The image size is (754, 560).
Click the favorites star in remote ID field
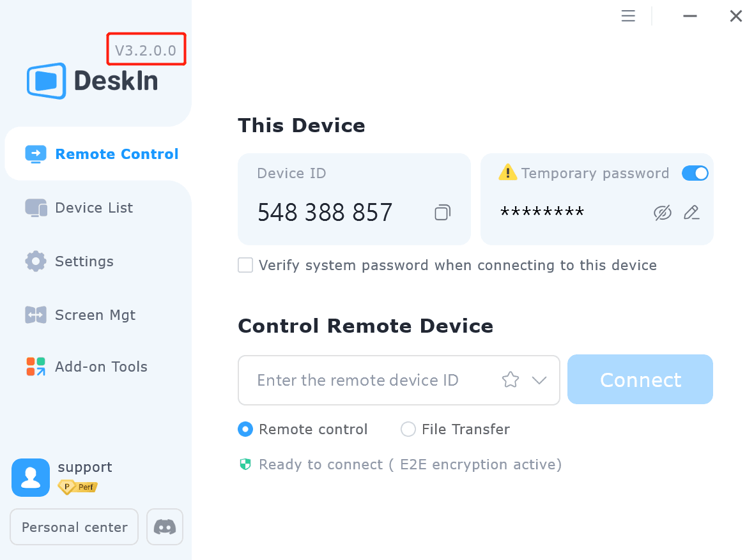[x=510, y=380]
